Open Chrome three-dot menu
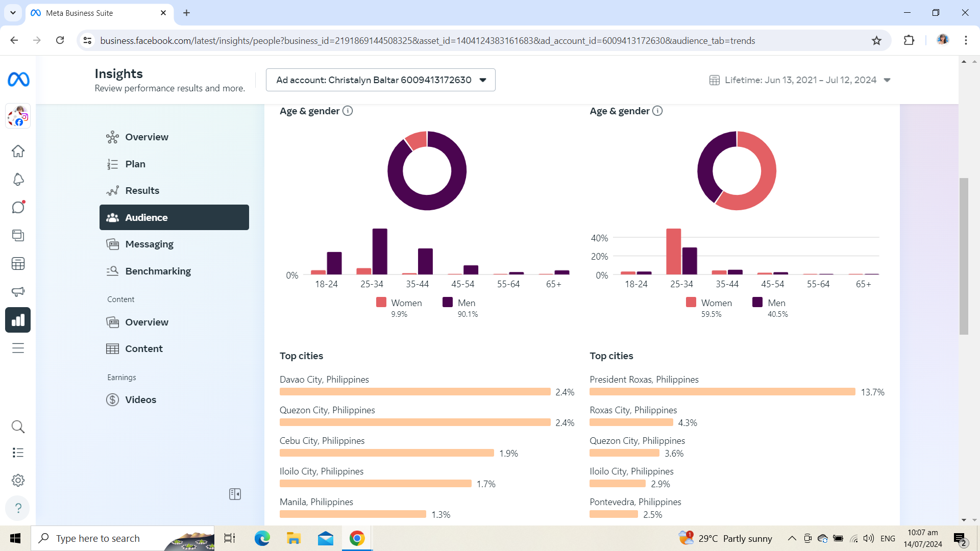The image size is (980, 551). [x=966, y=40]
